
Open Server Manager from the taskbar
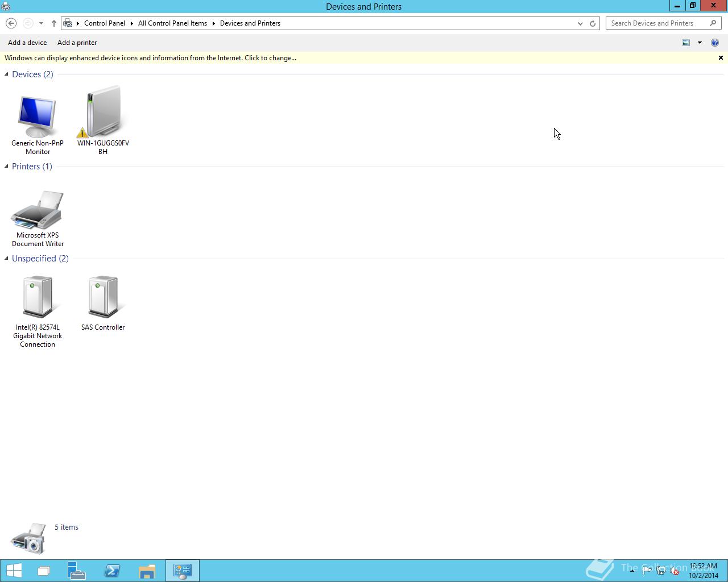coord(76,571)
